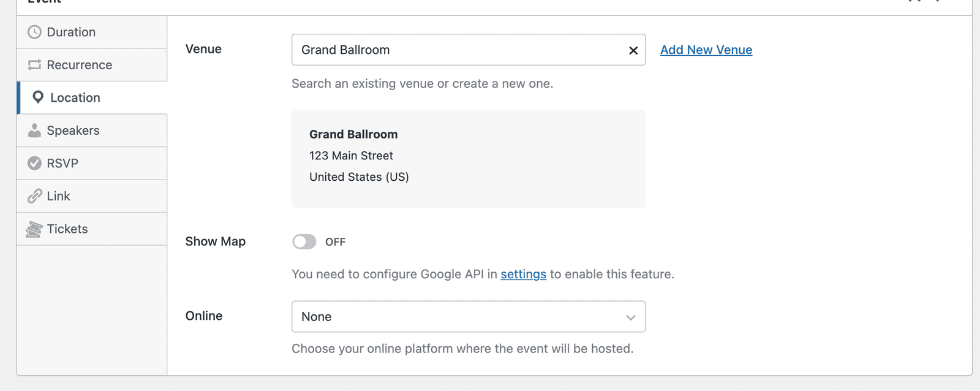
Task: Click Add New Venue link
Action: click(706, 50)
